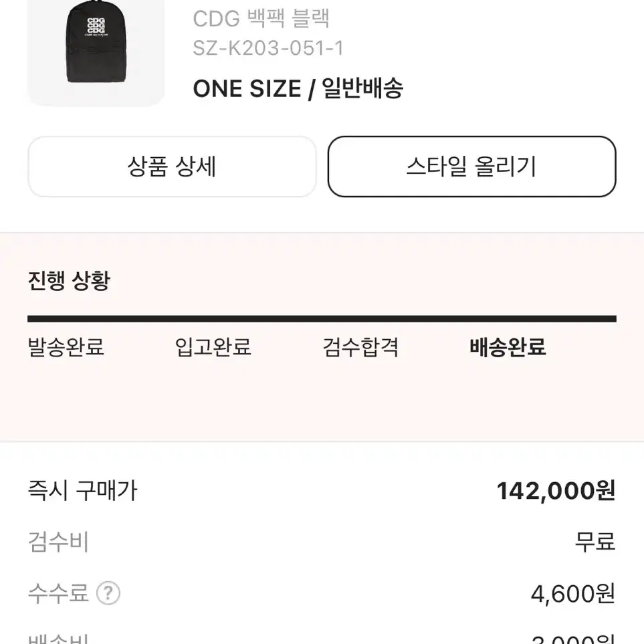The width and height of the screenshot is (644, 644).
Task: Open the 상품 상세 button
Action: click(x=172, y=167)
